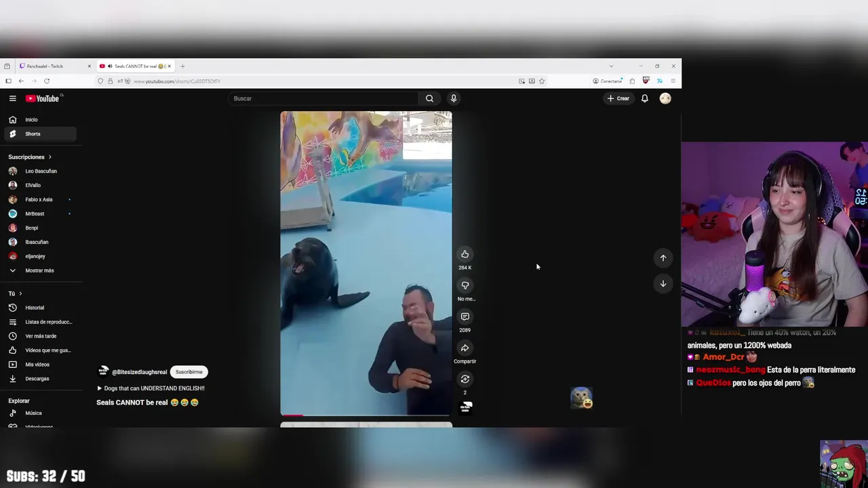Open the account avatar menu

tap(665, 98)
